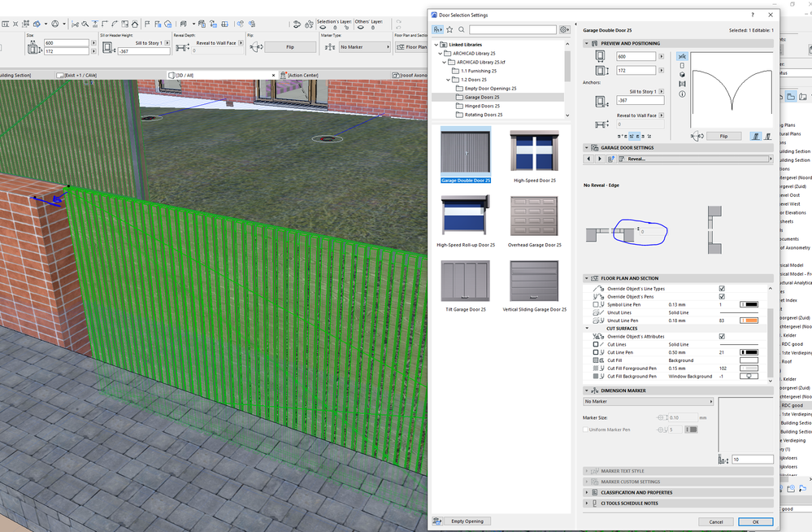
Task: Click the Flip button in the info toolbar
Action: click(x=290, y=47)
